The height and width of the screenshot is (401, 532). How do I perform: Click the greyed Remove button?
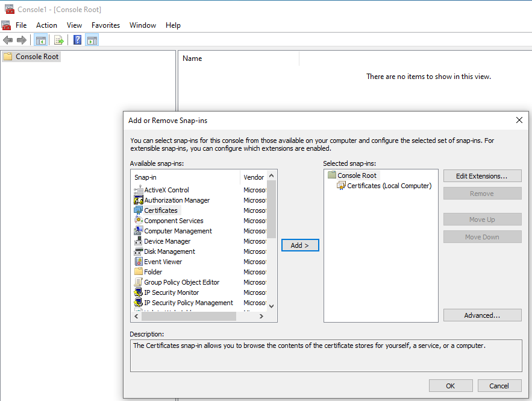482,194
